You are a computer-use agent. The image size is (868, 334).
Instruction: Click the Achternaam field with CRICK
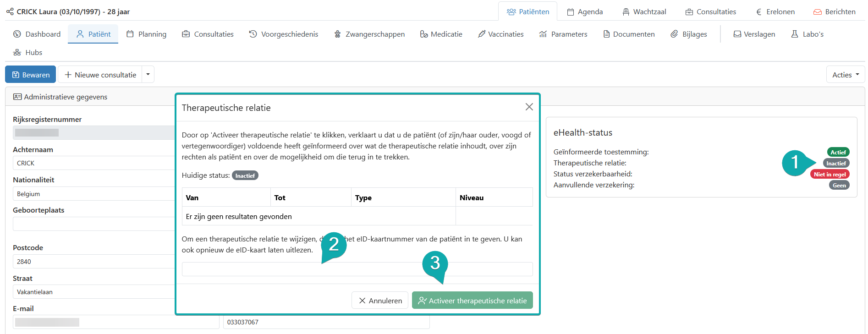coord(93,163)
